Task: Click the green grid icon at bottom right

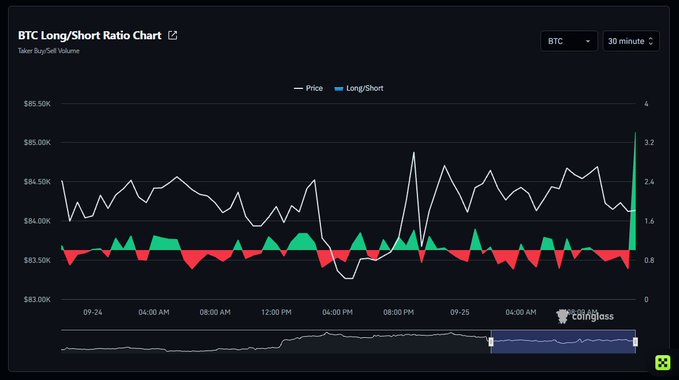Action: pyautogui.click(x=663, y=362)
